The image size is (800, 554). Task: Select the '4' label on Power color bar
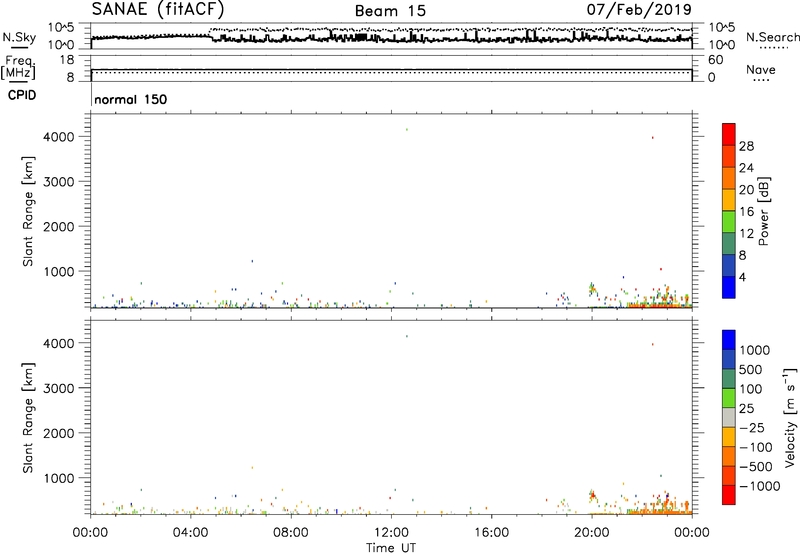coord(742,277)
